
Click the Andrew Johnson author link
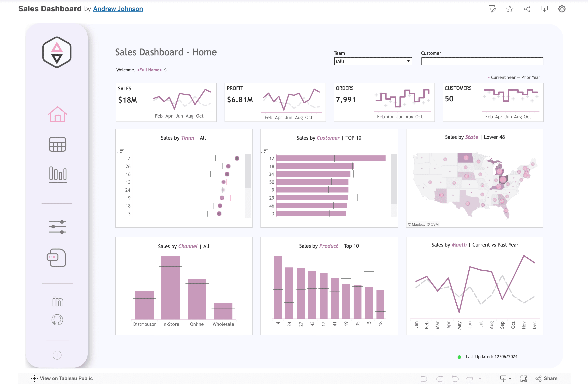click(118, 9)
